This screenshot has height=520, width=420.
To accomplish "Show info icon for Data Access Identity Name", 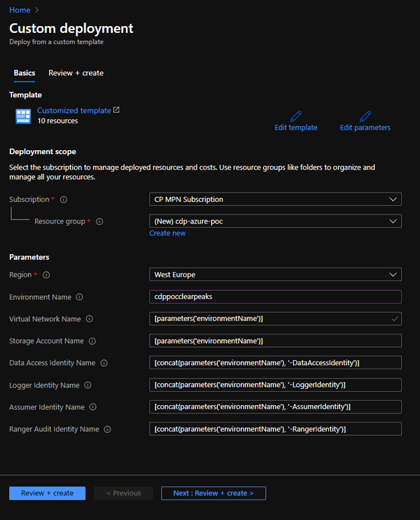I will [104, 363].
